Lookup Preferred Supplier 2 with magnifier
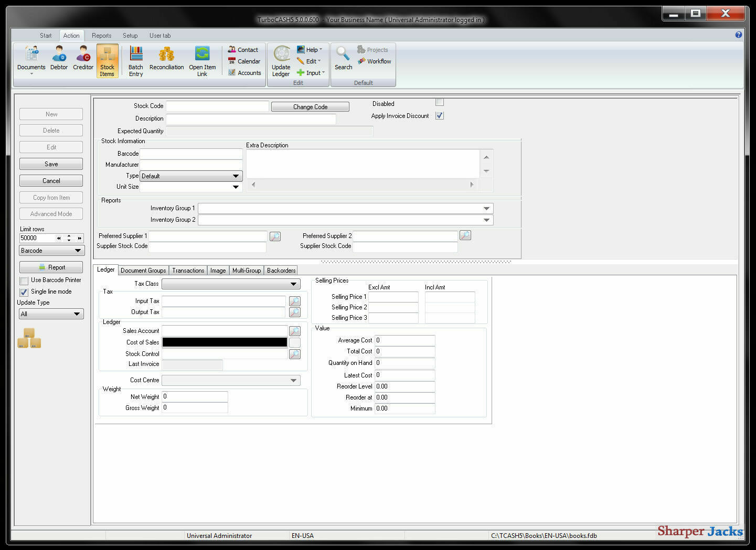The width and height of the screenshot is (756, 550). 465,235
